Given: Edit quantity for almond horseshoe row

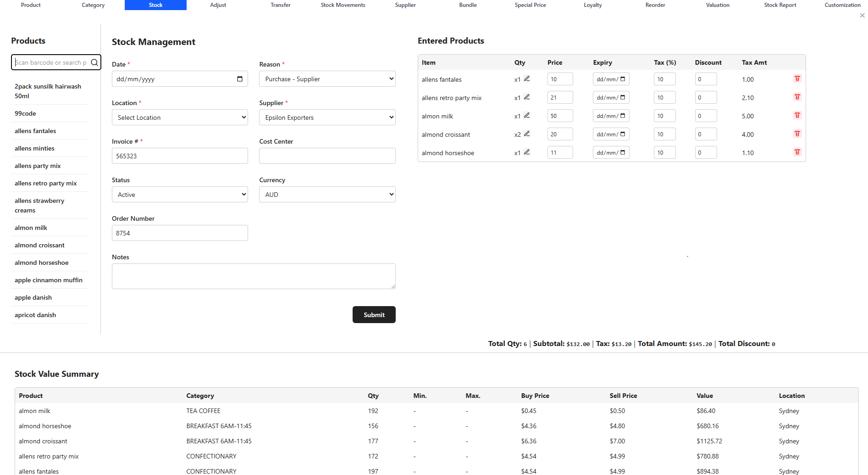Looking at the screenshot, I should click(x=527, y=152).
